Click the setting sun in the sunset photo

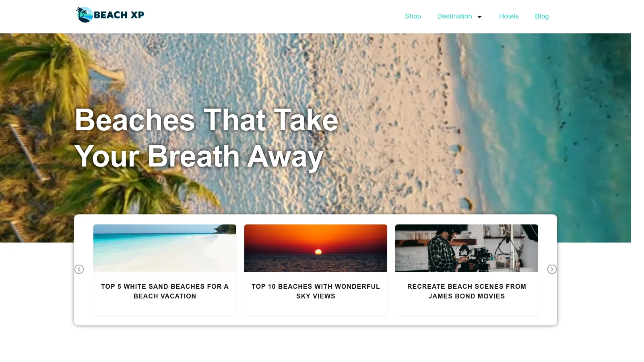pos(318,252)
